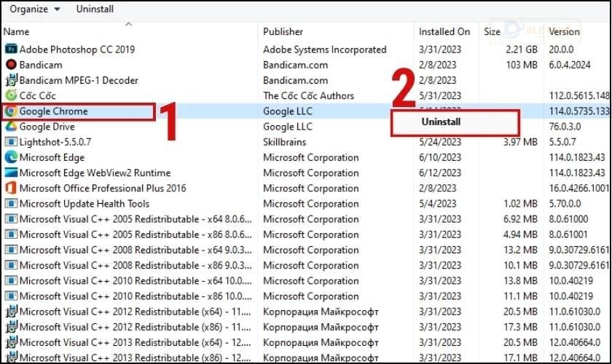Select the Cốc Cốc program name

pyautogui.click(x=37, y=95)
